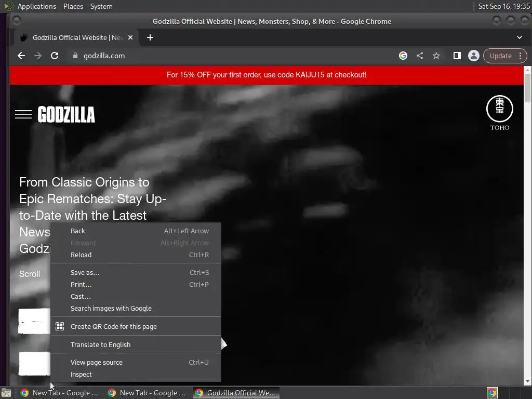
Task: Click the GODZILLA logo
Action: click(x=66, y=114)
